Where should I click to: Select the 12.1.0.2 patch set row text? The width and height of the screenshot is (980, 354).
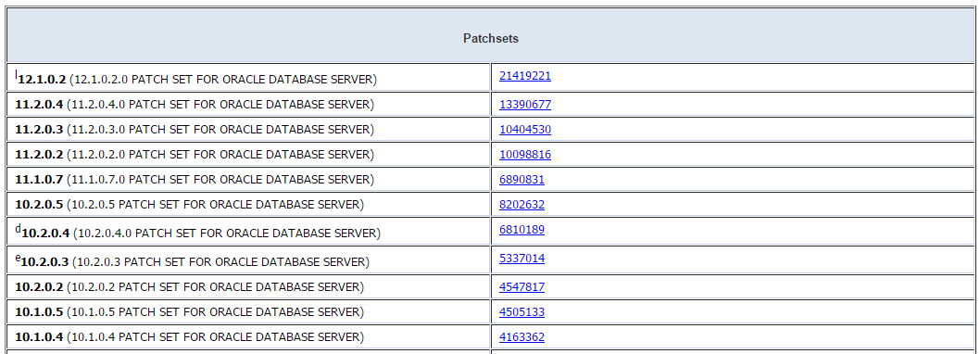[x=196, y=78]
